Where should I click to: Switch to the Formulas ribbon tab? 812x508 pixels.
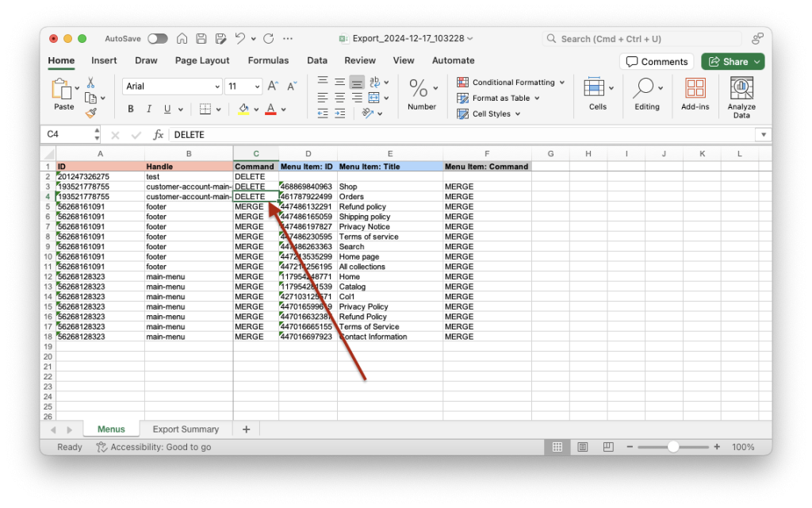click(268, 60)
